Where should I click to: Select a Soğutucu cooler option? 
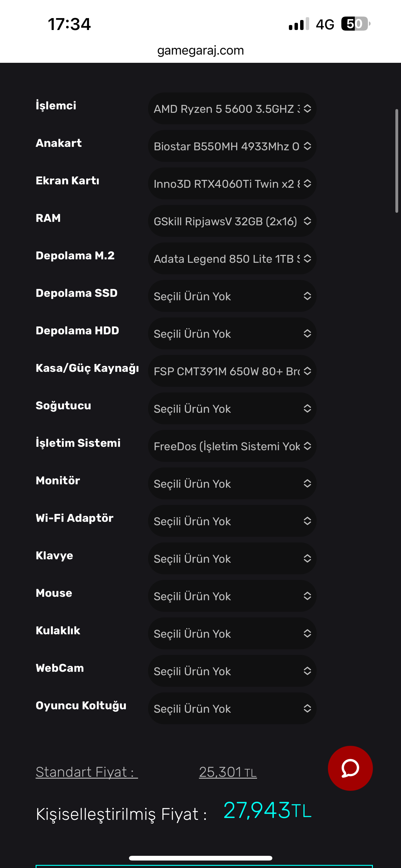coord(232,408)
